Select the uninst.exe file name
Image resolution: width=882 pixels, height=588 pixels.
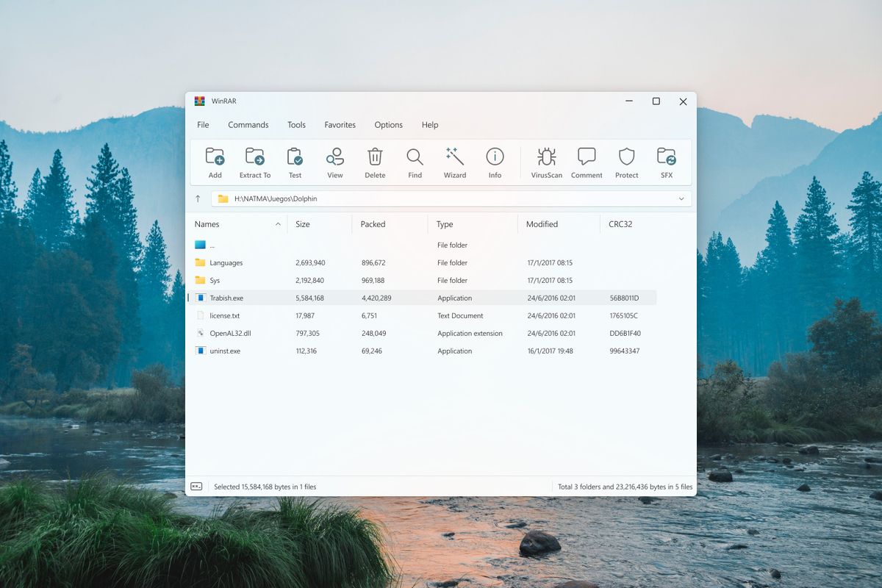pyautogui.click(x=225, y=351)
